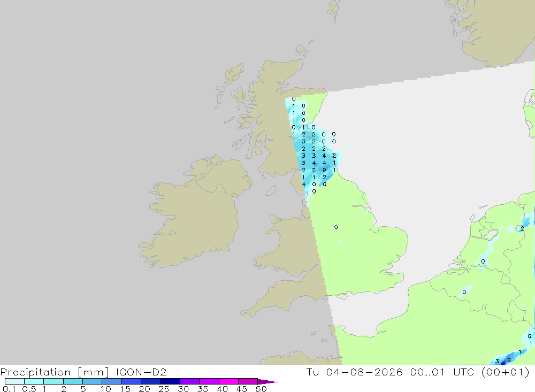Click the '(00+01)' forecast step label
Image resolution: width=535 pixels, height=392 pixels.
coord(505,372)
